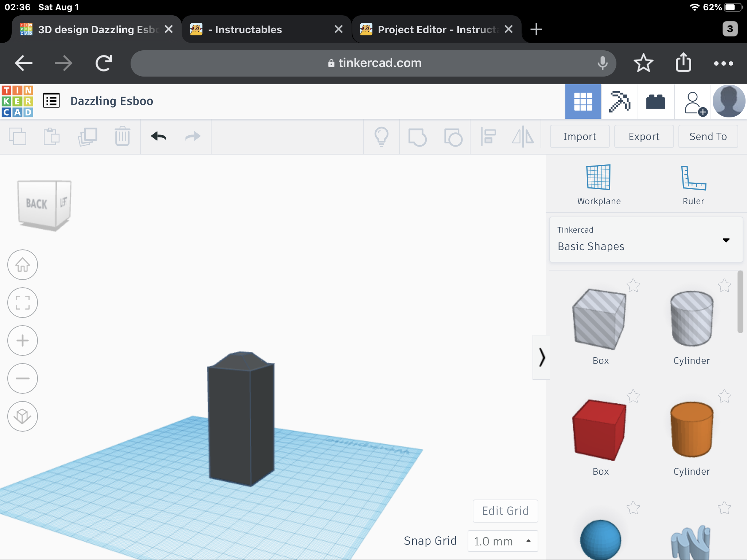The image size is (747, 560).
Task: Click the shapes panel scrollbar
Action: tap(740, 302)
